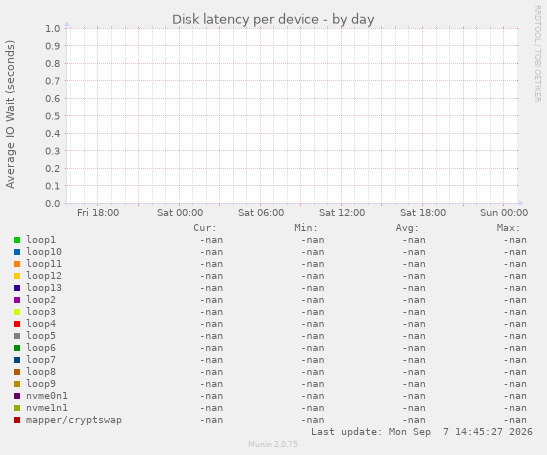Select the loop1 legend label
This screenshot has width=547, height=455.
pos(41,240)
